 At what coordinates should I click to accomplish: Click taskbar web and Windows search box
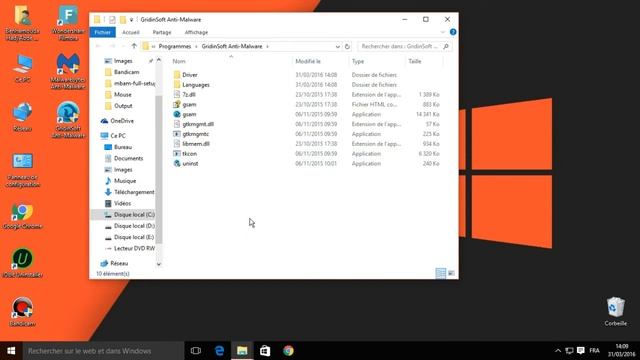pyautogui.click(x=103, y=351)
